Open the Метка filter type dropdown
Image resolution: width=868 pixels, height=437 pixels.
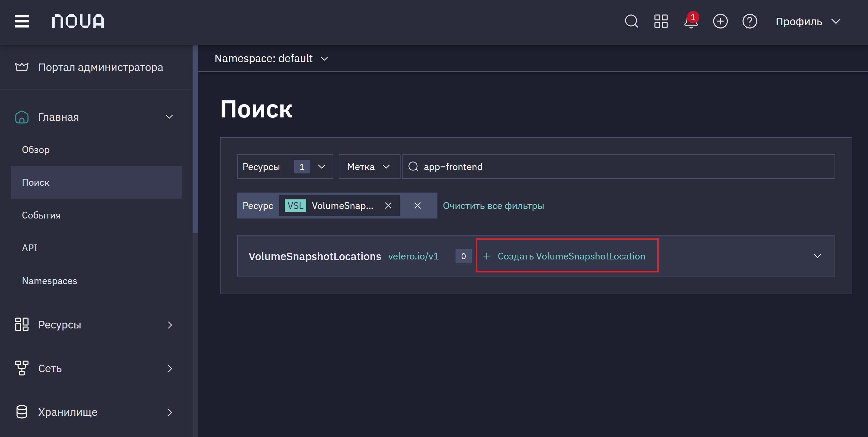coord(369,167)
